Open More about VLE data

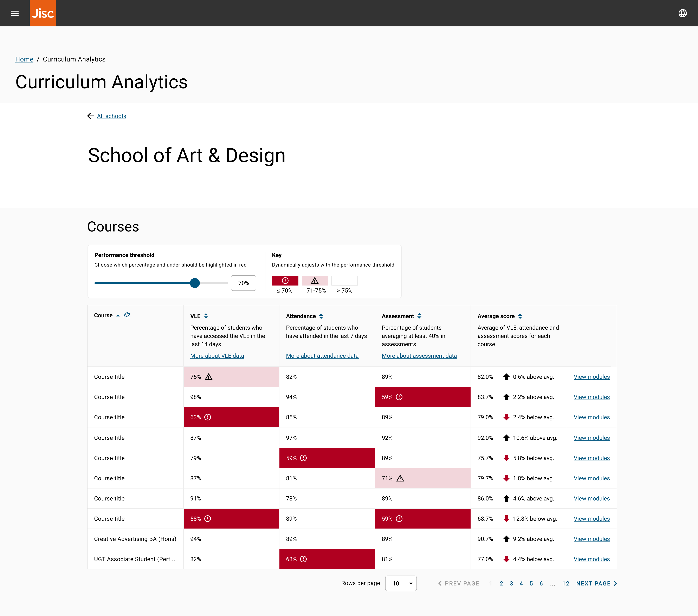tap(217, 356)
